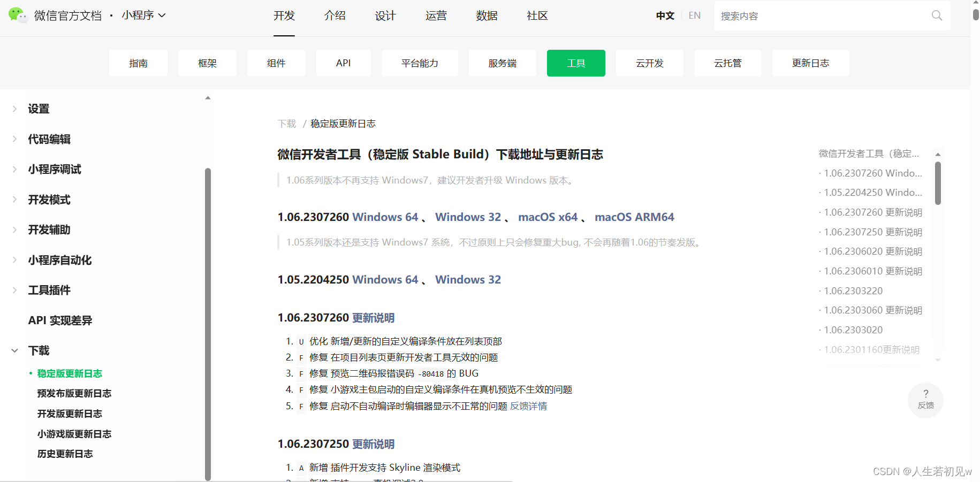Click the 下载 breadcrumb link
The height and width of the screenshot is (482, 980).
coord(287,124)
